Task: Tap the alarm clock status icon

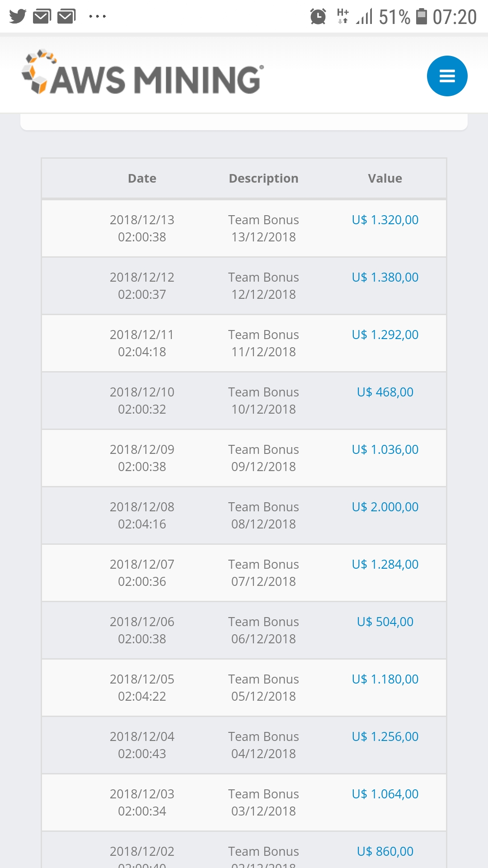Action: (318, 17)
